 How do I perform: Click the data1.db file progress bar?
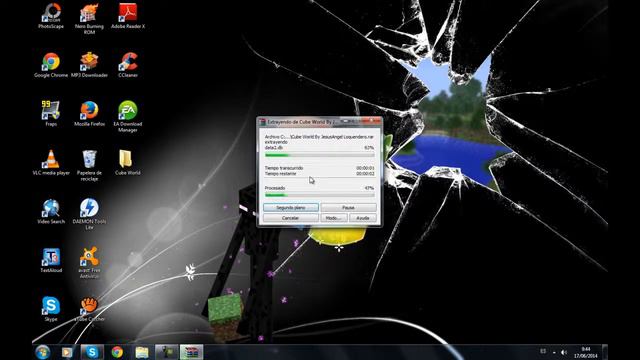tap(320, 155)
